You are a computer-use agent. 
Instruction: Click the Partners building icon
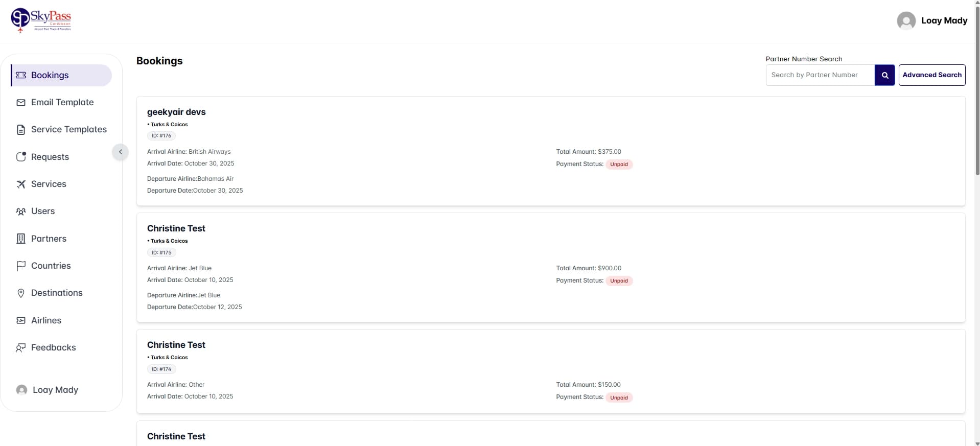click(x=21, y=239)
